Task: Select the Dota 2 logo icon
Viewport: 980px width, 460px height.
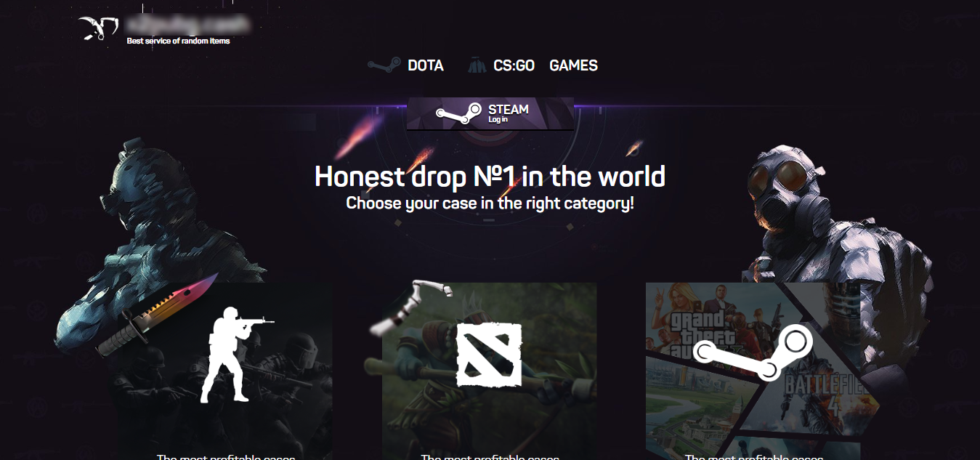Action: pyautogui.click(x=489, y=355)
